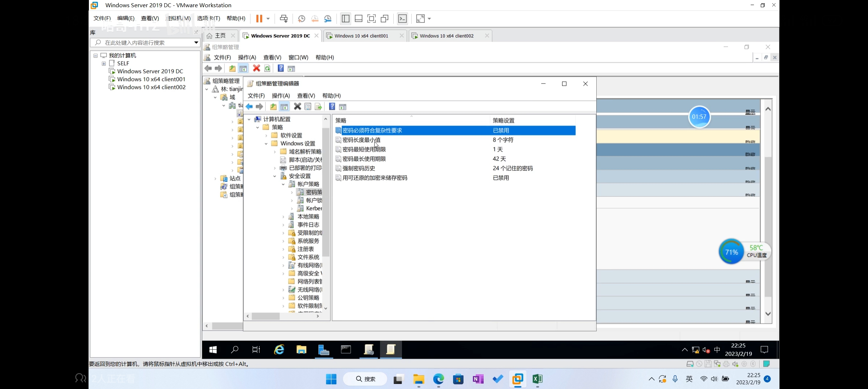Open 操作(A) menu in 组策略管理编辑器

point(281,95)
